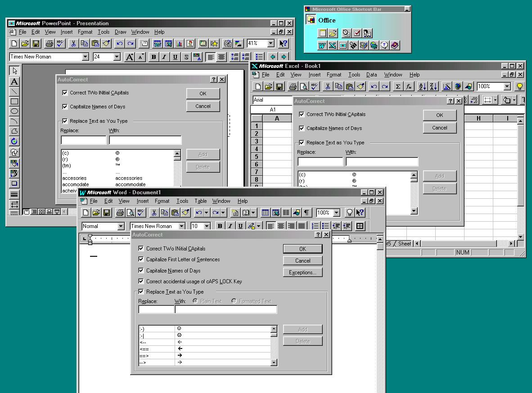
Task: Toggle Capitalize Names of Days in Excel dialog
Action: pos(302,128)
